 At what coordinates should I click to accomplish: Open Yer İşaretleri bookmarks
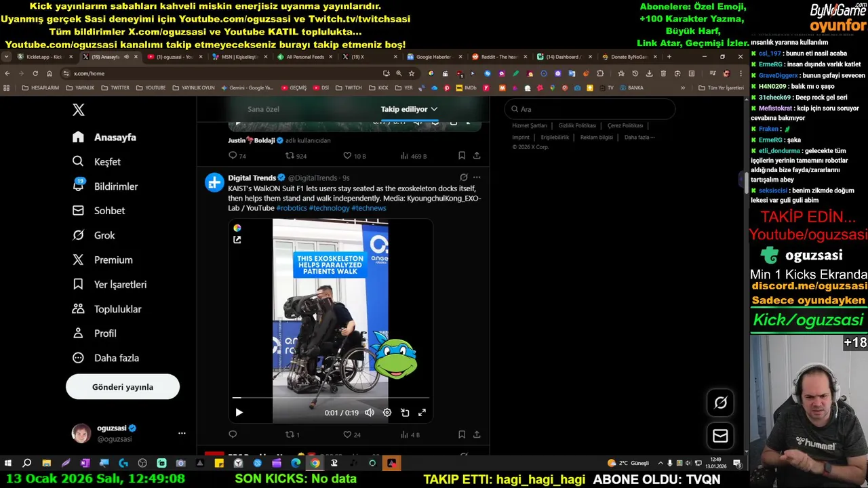coord(109,284)
